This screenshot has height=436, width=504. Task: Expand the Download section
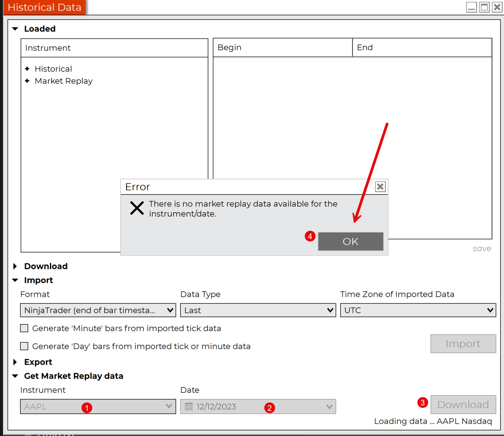coord(15,266)
